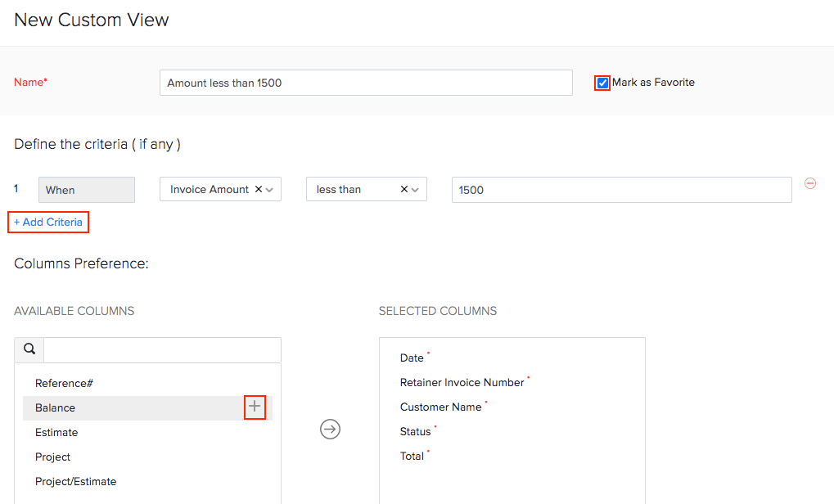The width and height of the screenshot is (834, 504).
Task: Clear the Invoice Amount selection with the x
Action: pyautogui.click(x=259, y=189)
